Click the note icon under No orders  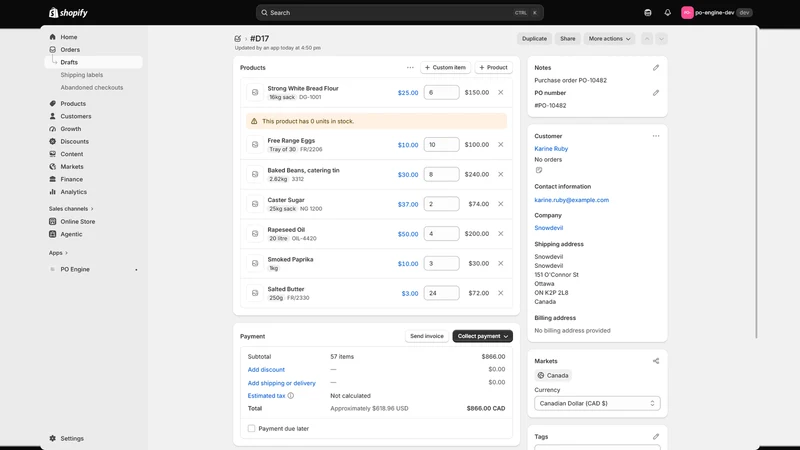(x=539, y=170)
